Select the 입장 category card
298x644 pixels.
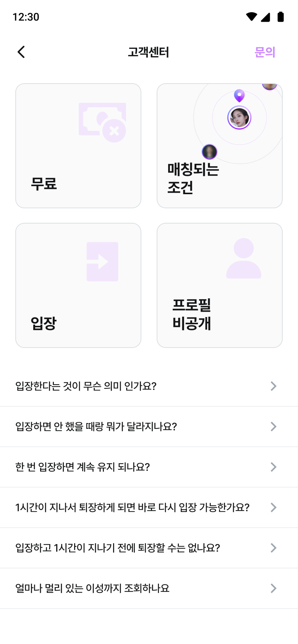coord(78,285)
